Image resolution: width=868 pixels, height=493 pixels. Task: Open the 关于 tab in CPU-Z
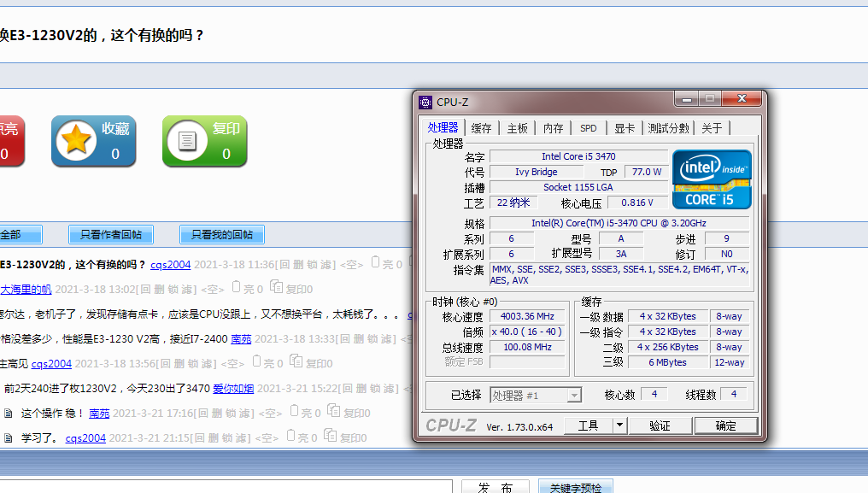coord(712,128)
